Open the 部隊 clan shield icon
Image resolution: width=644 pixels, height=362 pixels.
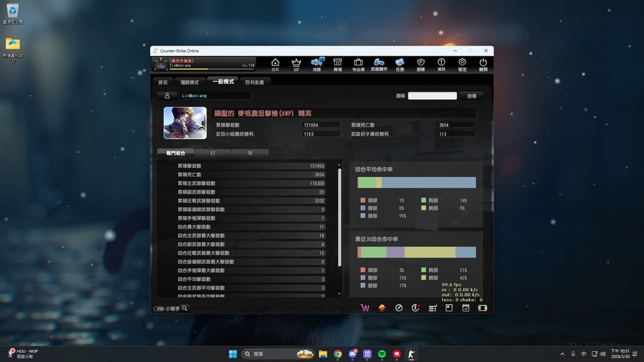pyautogui.click(x=421, y=64)
